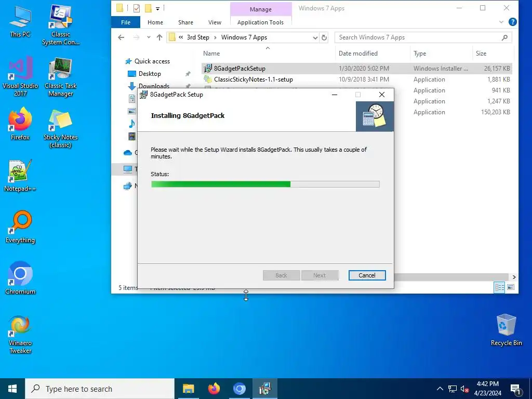Select 8GadgetPackSetup file row

click(356, 69)
